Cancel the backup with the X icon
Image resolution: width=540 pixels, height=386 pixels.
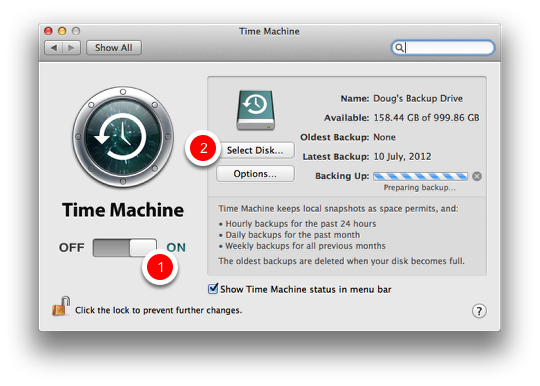(477, 176)
